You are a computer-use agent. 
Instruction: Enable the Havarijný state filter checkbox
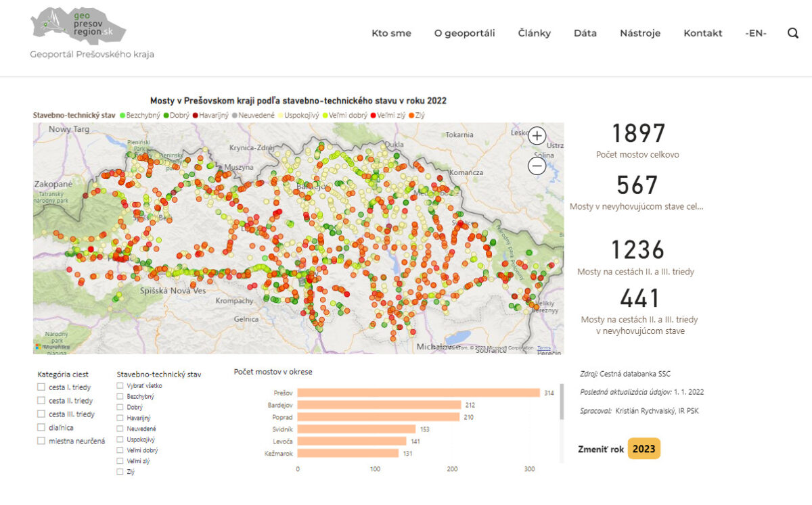pyautogui.click(x=120, y=418)
